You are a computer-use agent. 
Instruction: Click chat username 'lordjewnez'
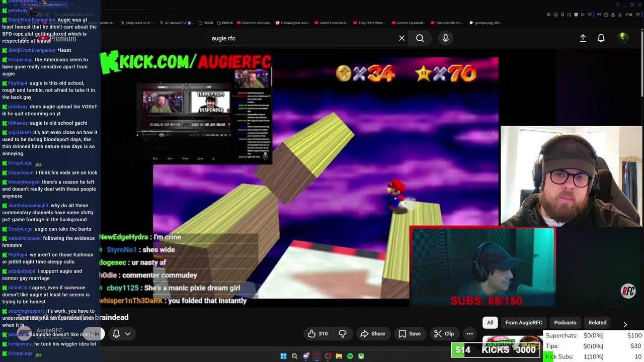pos(20,344)
